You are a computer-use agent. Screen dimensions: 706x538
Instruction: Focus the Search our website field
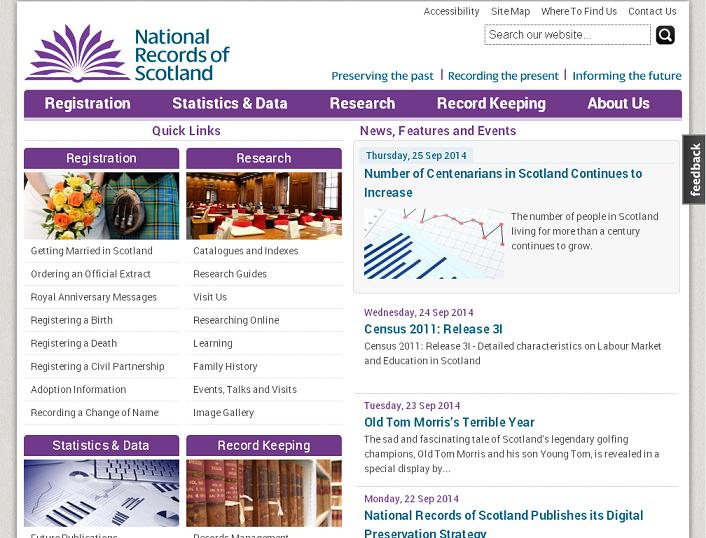coord(567,35)
